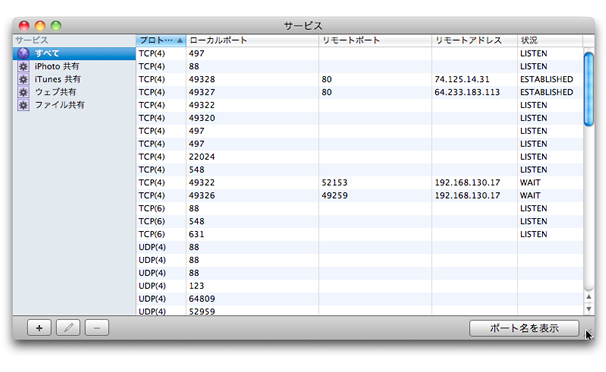Click remote address 64.233.183.113
Viewport: 606px width, 372px height.
pos(467,92)
